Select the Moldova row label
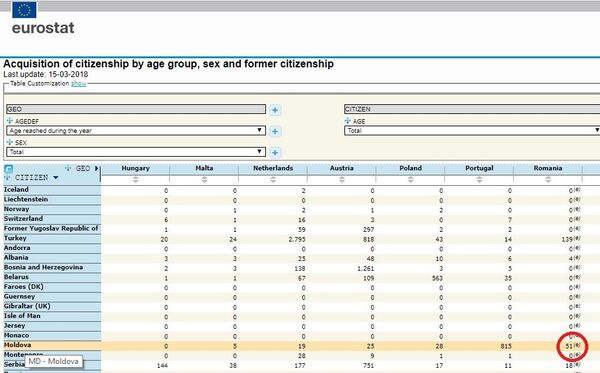Viewport: 600px width, 373px height. click(x=18, y=345)
